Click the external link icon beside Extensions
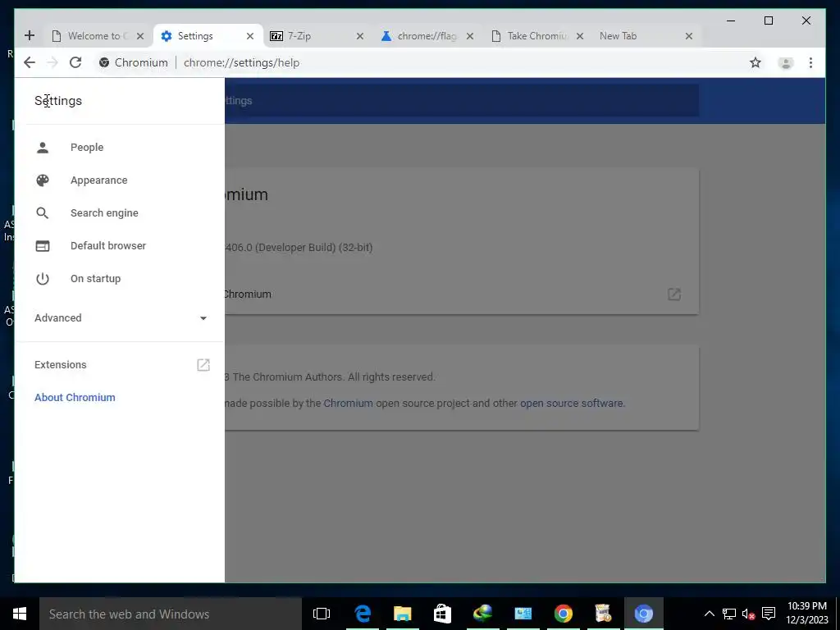Screen dimensions: 840x630 point(203,365)
